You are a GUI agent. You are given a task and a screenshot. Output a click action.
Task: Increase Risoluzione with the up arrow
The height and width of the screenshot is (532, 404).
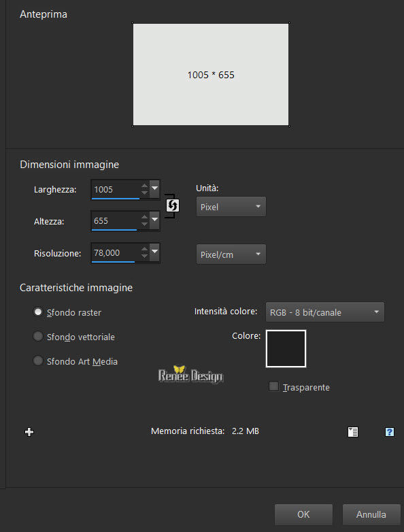click(x=144, y=250)
